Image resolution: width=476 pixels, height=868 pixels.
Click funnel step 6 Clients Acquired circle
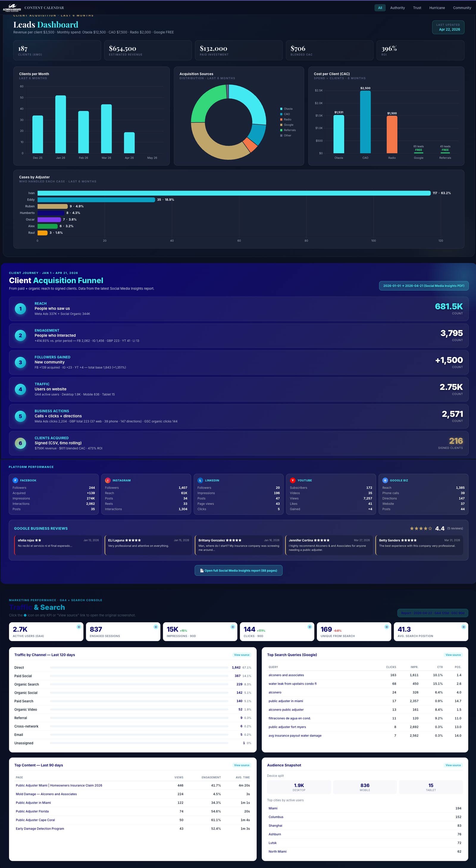click(21, 443)
